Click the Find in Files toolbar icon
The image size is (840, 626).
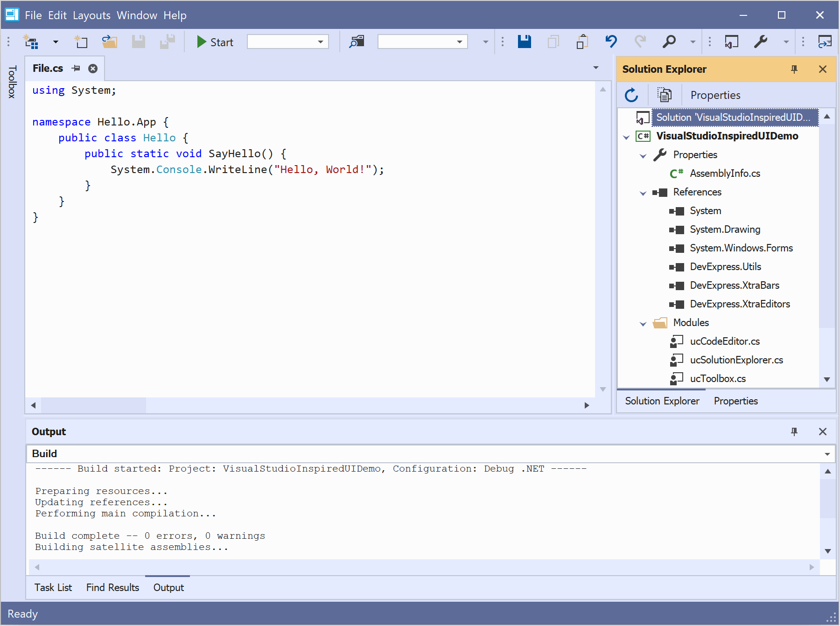(x=357, y=42)
